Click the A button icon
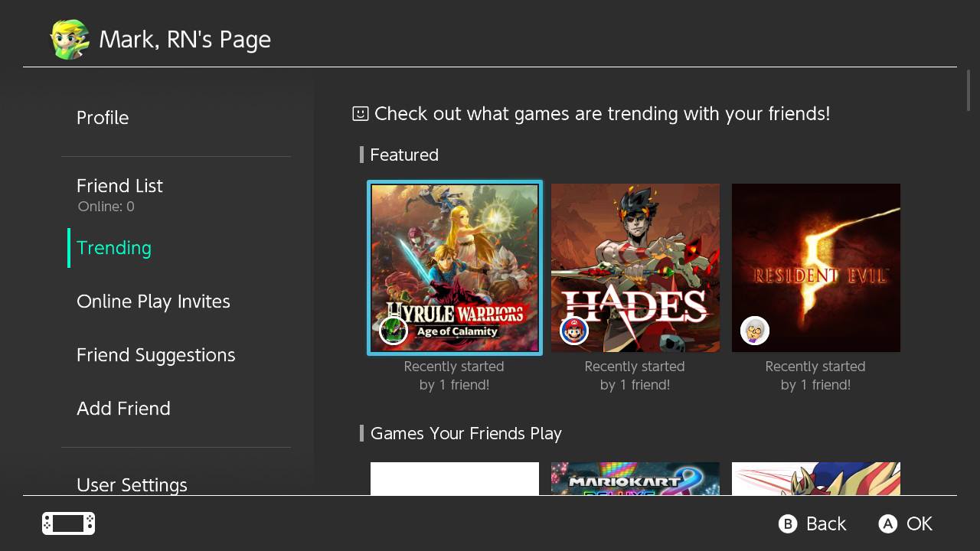 [887, 523]
